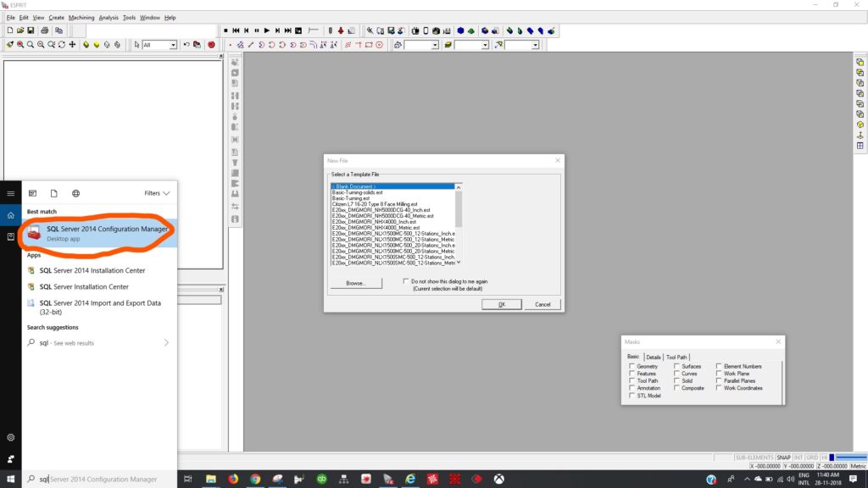The height and width of the screenshot is (488, 868).
Task: Click the Firefox icon in taskbar
Action: (x=233, y=479)
